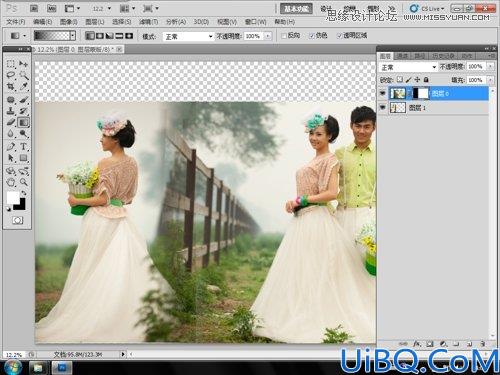This screenshot has height=375, width=500.
Task: Toggle lock position
Action: click(417, 80)
